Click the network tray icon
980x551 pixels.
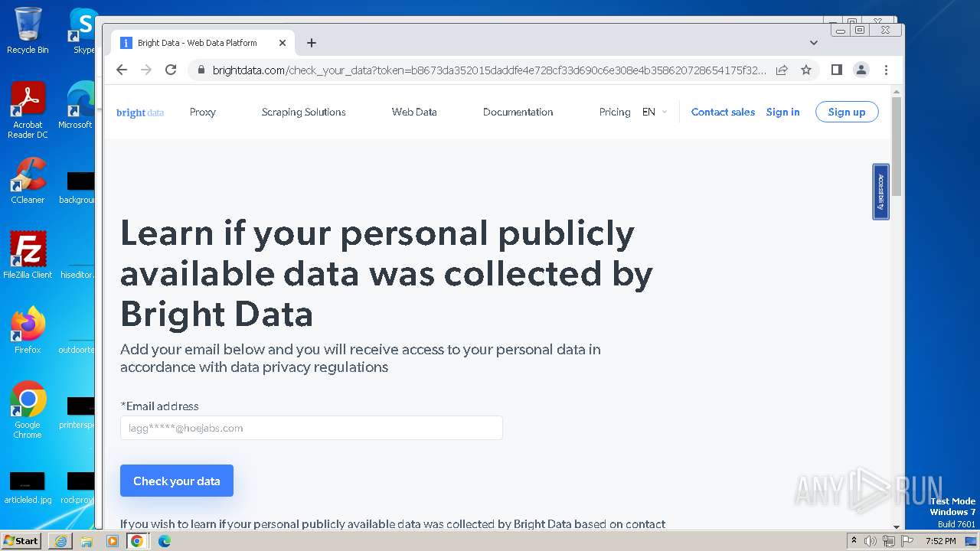pyautogui.click(x=889, y=541)
